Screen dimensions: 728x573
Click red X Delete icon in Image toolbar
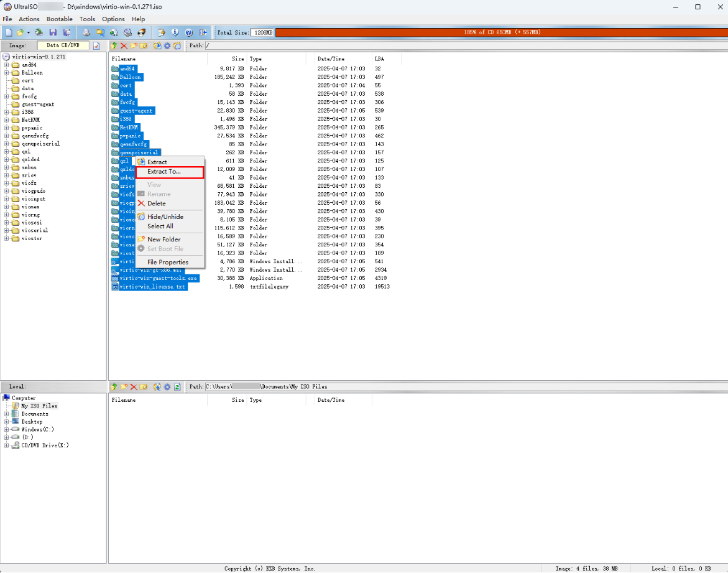pyautogui.click(x=124, y=45)
